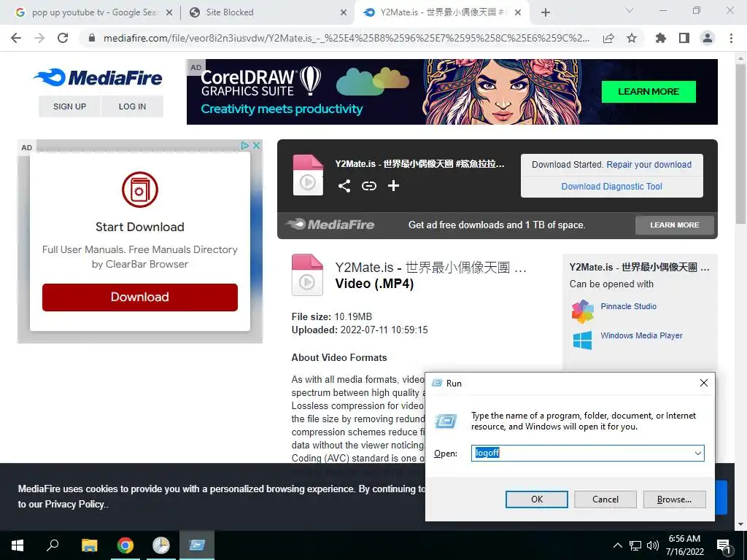Close the Site Blocked tab
Viewport: 747px width, 560px height.
[344, 13]
